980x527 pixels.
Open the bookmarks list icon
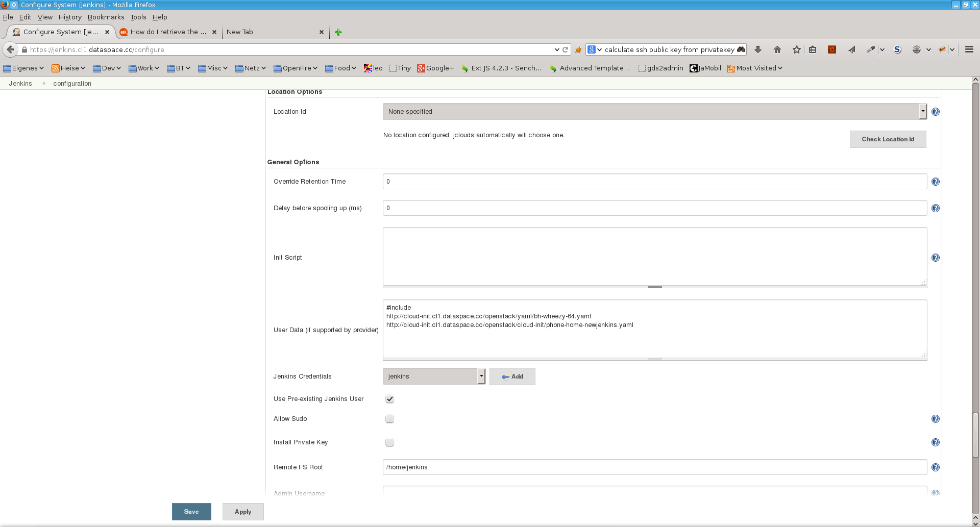click(813, 49)
